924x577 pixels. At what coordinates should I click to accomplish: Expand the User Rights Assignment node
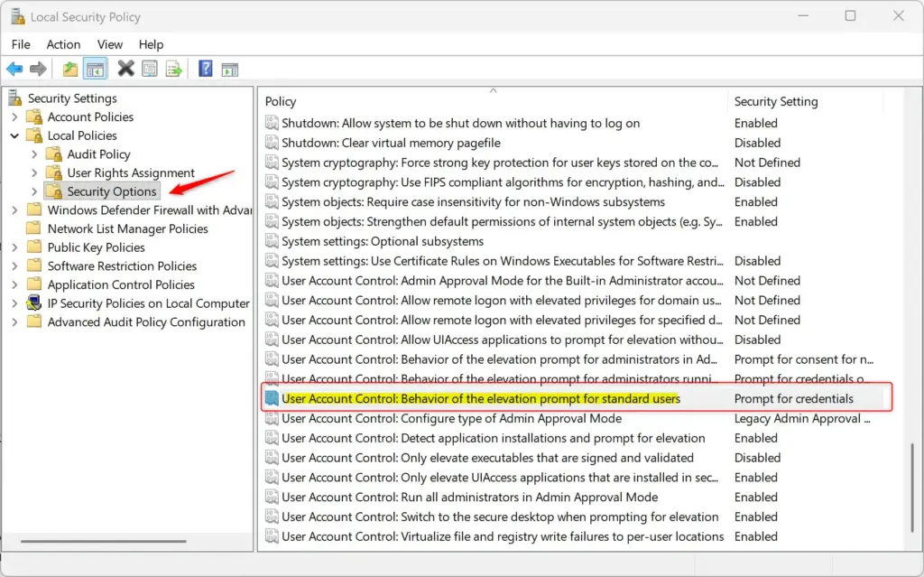pyautogui.click(x=34, y=172)
